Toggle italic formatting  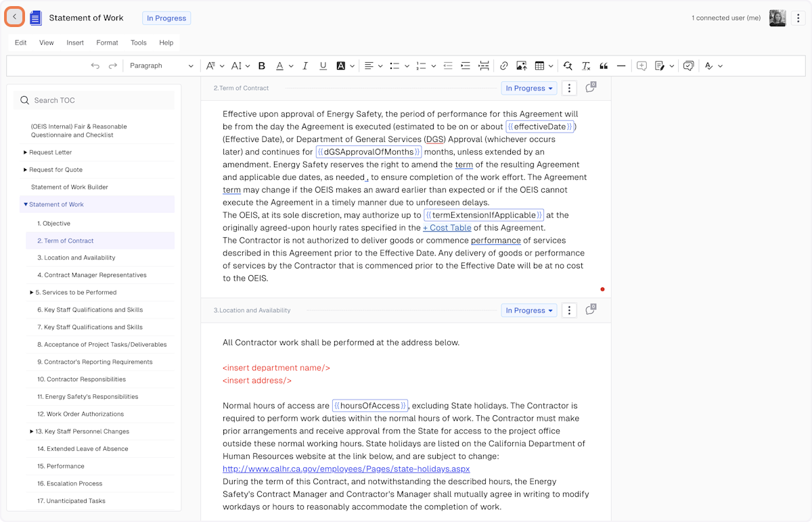tap(305, 66)
